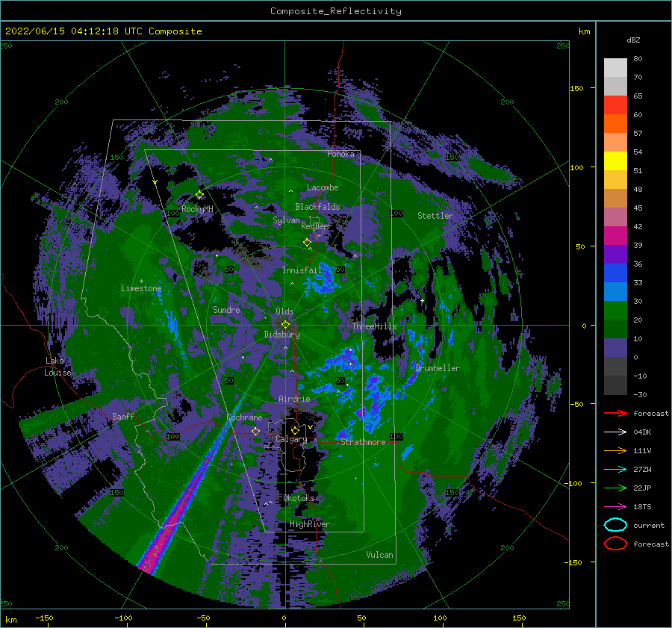The width and height of the screenshot is (672, 628).
Task: Click the orange 111V arrow icon
Action: pos(615,450)
